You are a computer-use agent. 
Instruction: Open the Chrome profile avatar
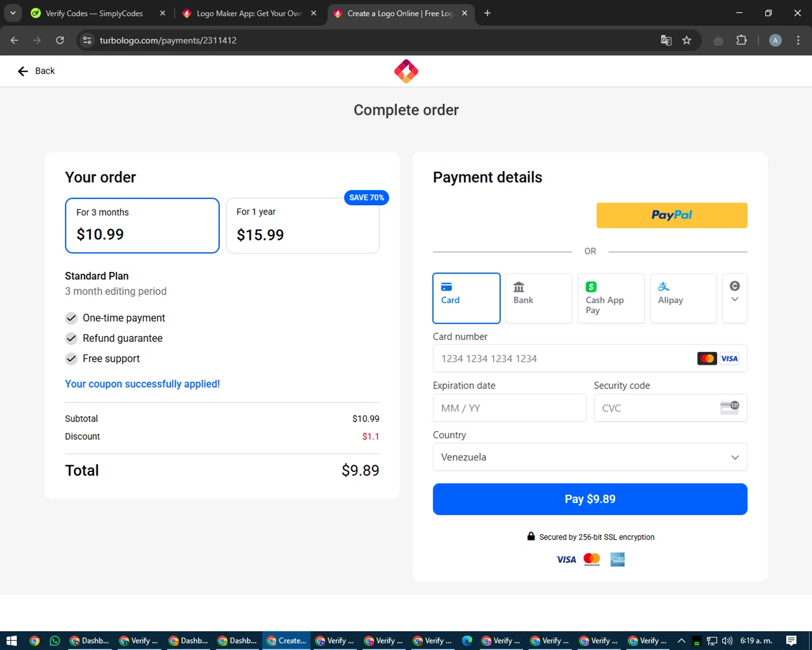pyautogui.click(x=775, y=40)
